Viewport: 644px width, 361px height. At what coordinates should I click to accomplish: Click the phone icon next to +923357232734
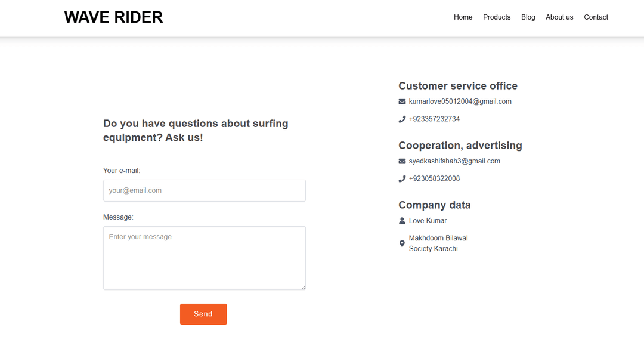click(402, 119)
